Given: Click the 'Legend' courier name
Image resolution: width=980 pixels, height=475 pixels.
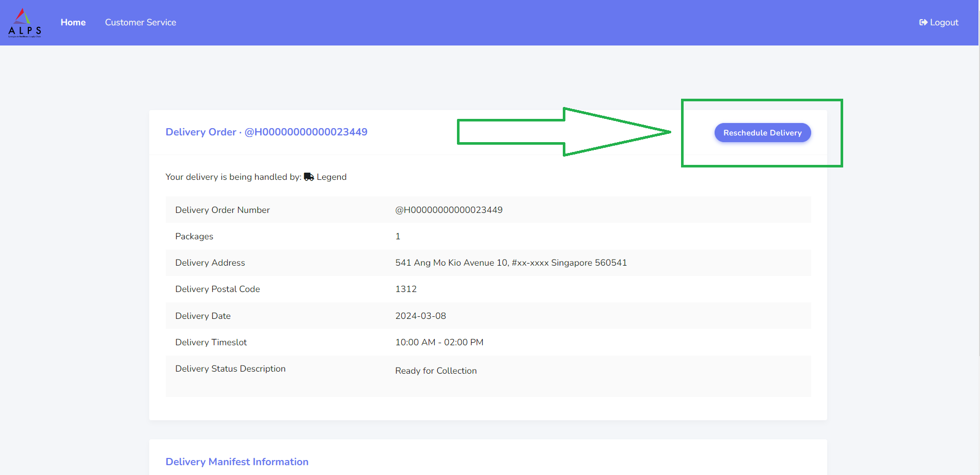Looking at the screenshot, I should (331, 177).
